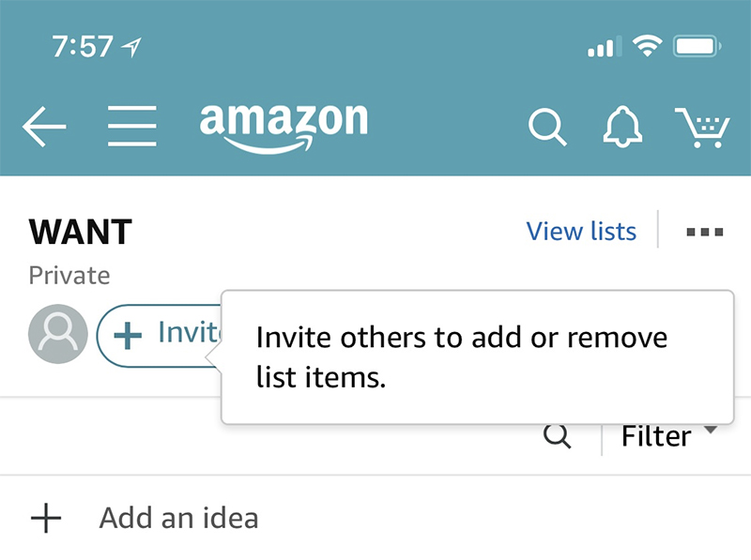Tap the plus icon beside Add an idea
Viewport: 751px width, 560px height.
coord(46,518)
